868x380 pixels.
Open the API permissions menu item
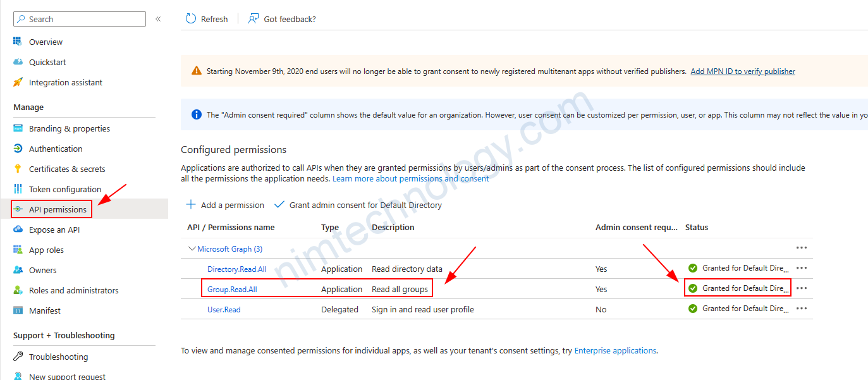click(x=57, y=209)
